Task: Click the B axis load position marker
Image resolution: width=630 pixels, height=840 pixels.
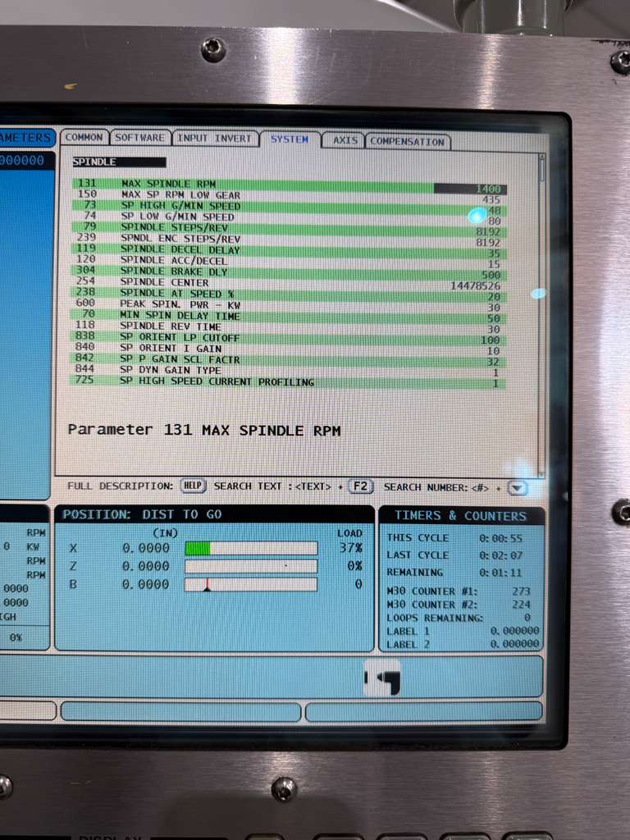Action: 207,586
